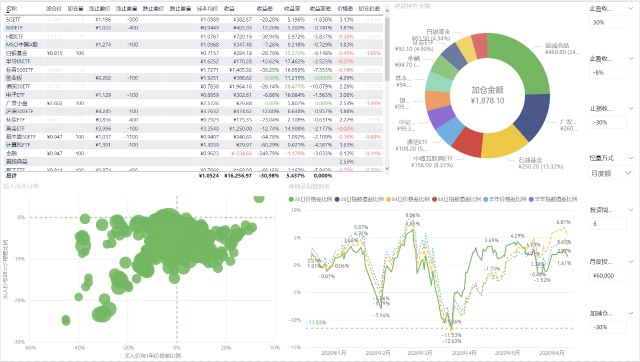640x362 pixels.
Task: Sort the table by the 名称 column header
Action: [x=12, y=9]
